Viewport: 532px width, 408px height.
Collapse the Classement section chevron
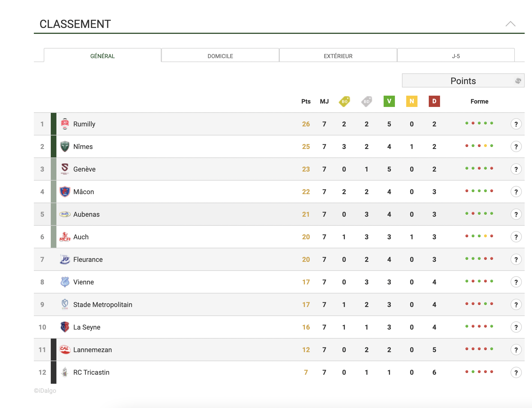(510, 24)
